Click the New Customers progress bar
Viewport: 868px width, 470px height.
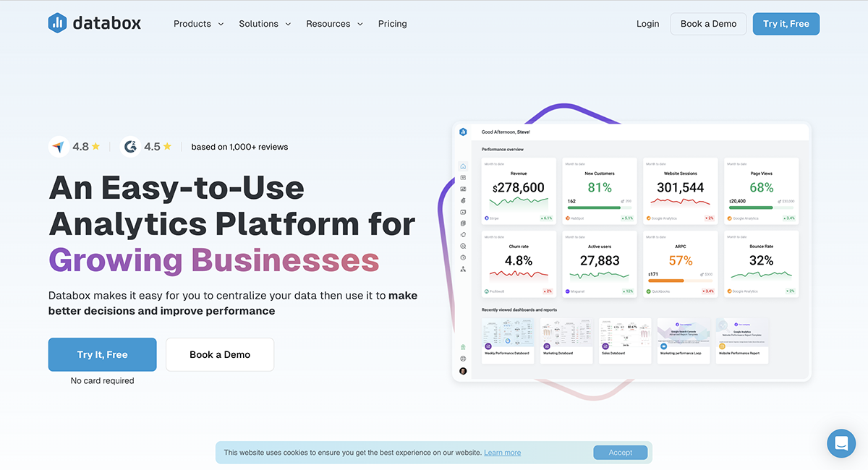593,208
